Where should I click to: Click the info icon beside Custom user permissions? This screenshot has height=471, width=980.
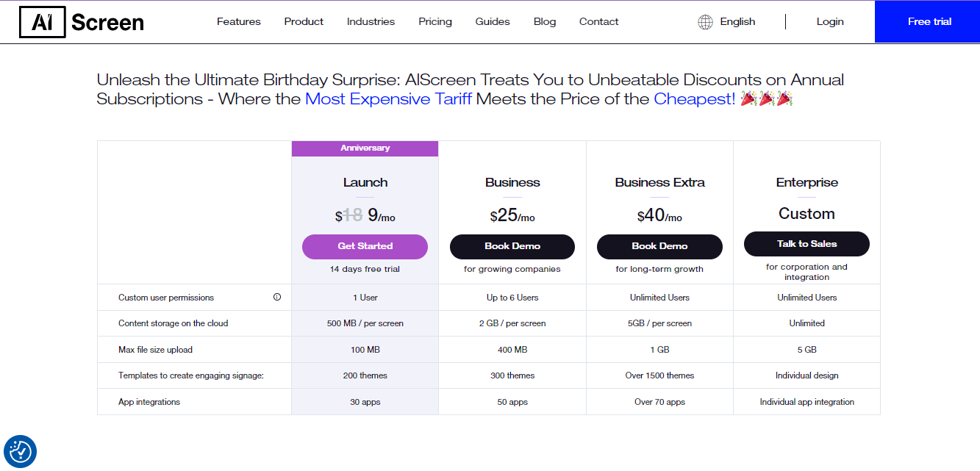click(277, 298)
